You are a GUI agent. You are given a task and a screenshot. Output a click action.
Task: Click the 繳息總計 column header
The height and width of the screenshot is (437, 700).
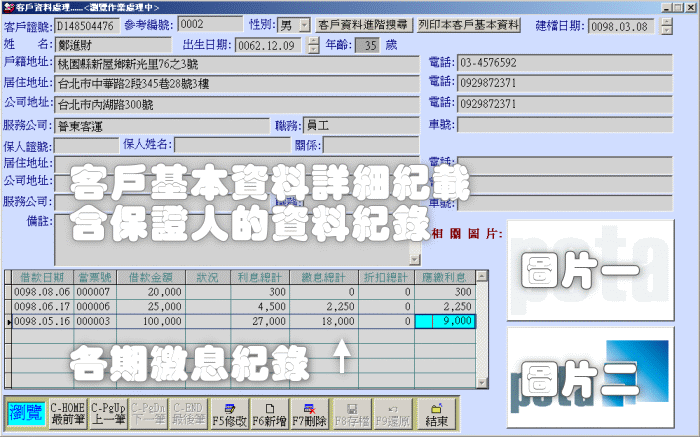(324, 277)
